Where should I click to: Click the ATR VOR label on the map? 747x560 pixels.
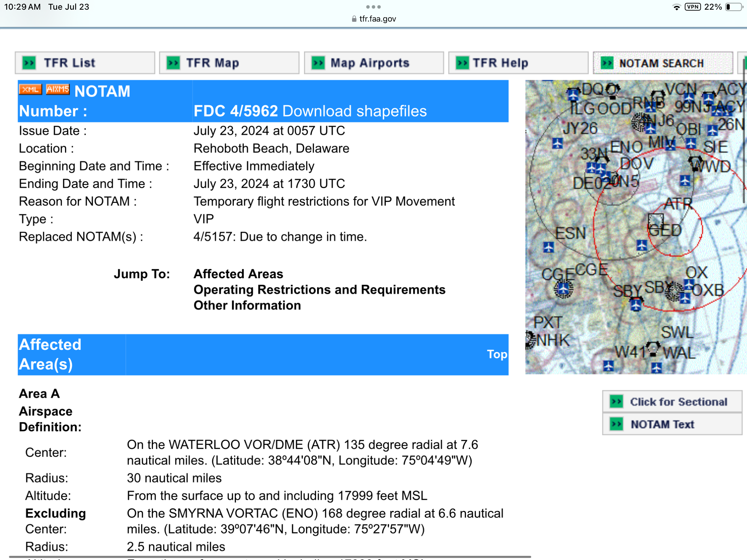(678, 204)
